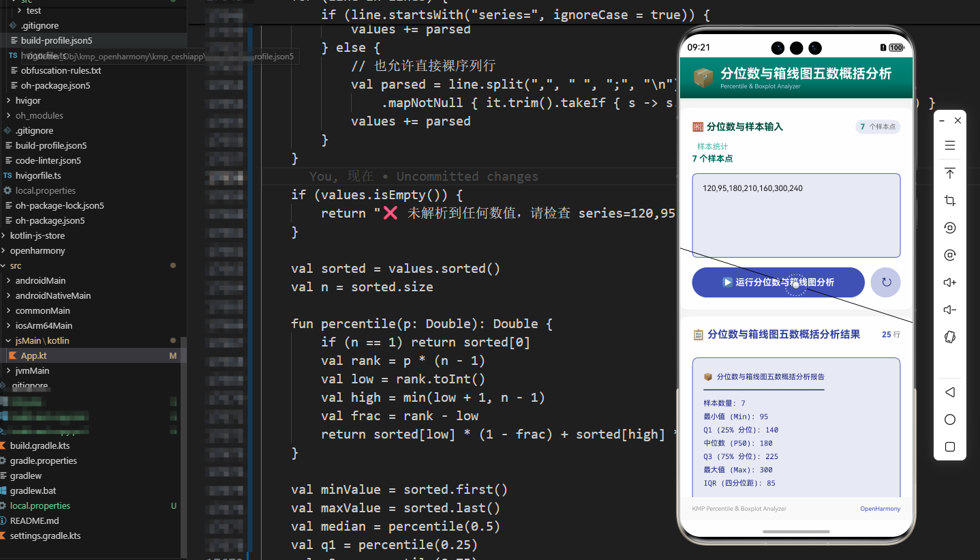Open the emulator toolbar hamburger menu

point(950,145)
